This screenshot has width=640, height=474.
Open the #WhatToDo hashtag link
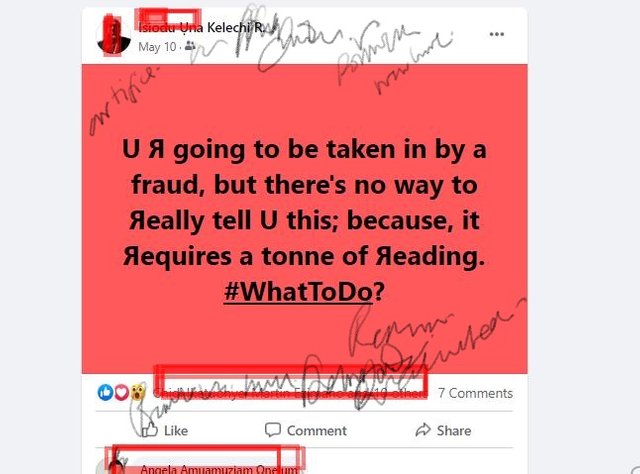click(x=298, y=292)
